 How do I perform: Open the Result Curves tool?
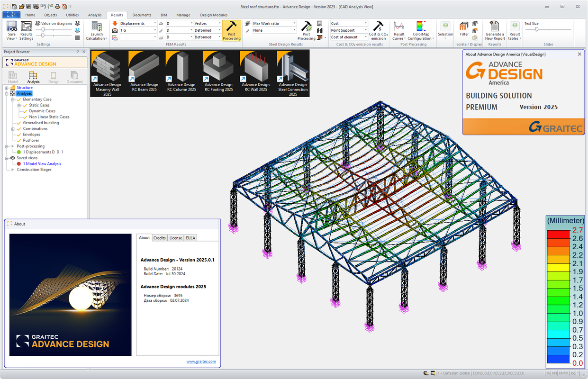tap(399, 30)
